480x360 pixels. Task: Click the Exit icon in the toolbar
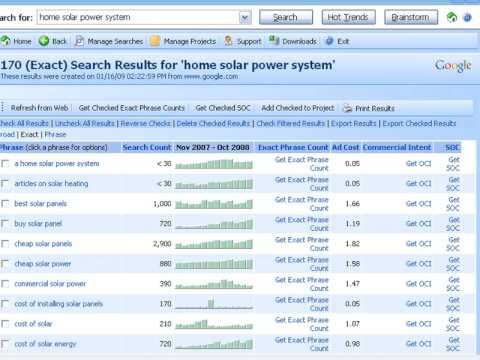tap(329, 41)
